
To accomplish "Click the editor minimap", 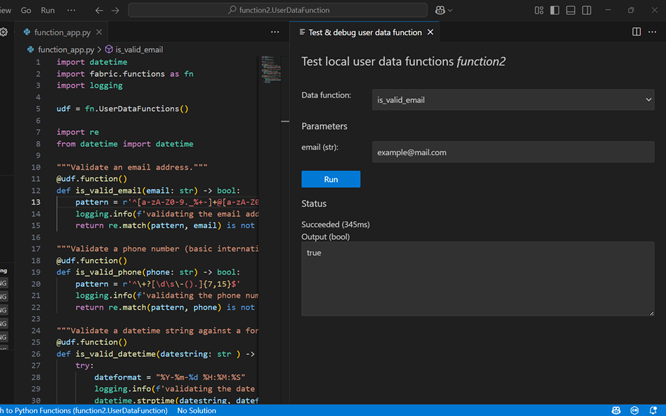I will [271, 69].
